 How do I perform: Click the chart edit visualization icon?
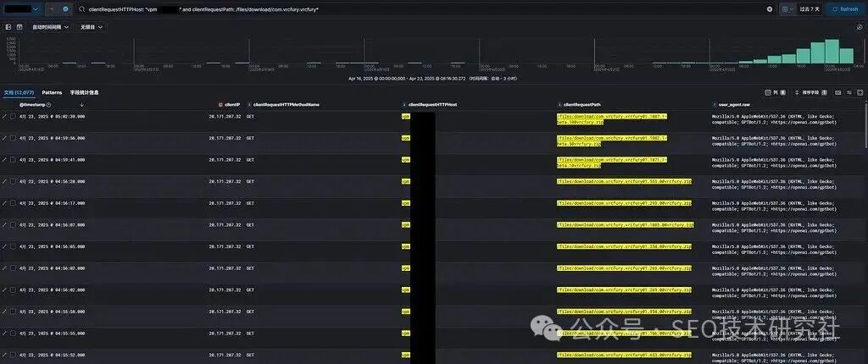(860, 27)
